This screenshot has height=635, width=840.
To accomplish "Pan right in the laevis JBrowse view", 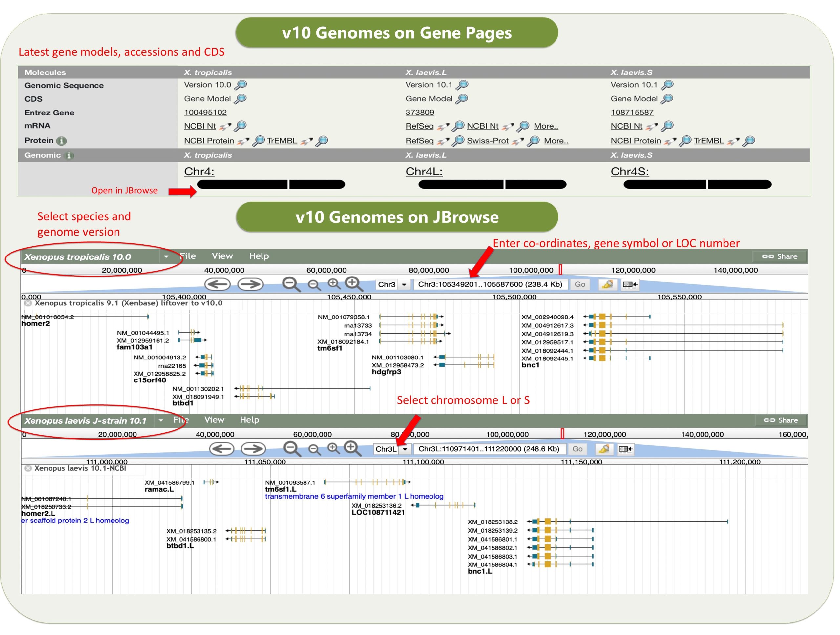I will click(x=253, y=449).
